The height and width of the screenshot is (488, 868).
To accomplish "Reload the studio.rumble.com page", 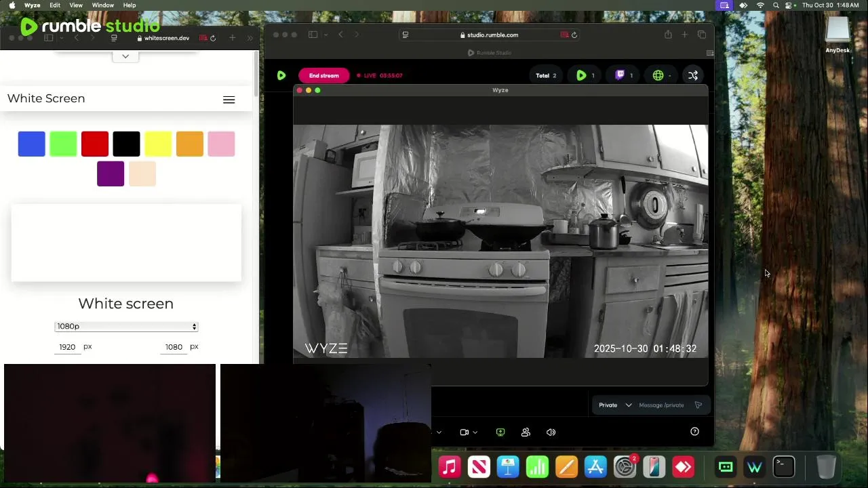I will click(x=574, y=35).
